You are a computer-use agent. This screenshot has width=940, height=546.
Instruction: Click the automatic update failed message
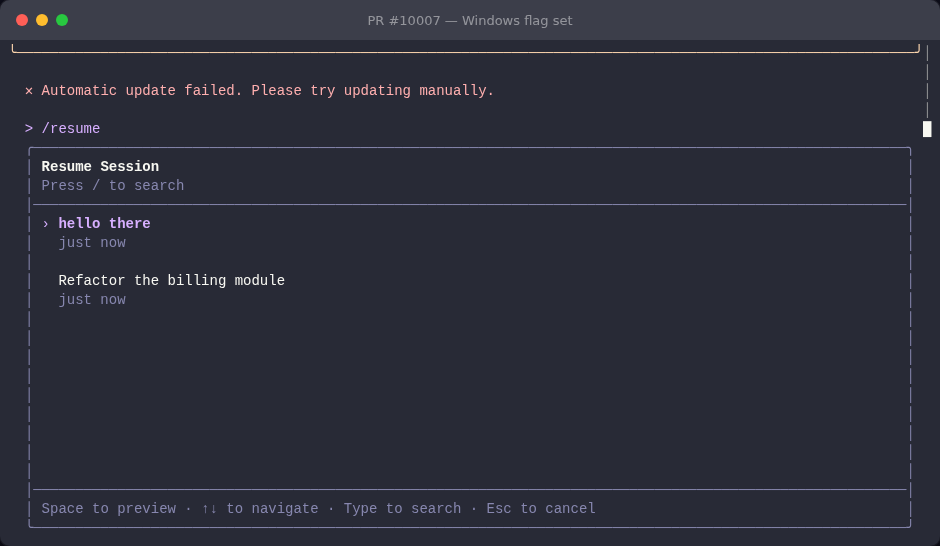(x=267, y=91)
